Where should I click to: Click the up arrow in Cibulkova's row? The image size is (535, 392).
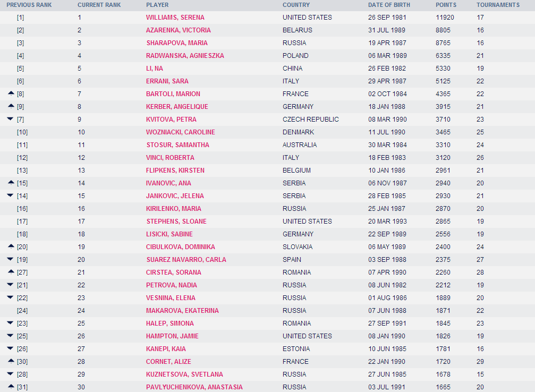(11, 246)
